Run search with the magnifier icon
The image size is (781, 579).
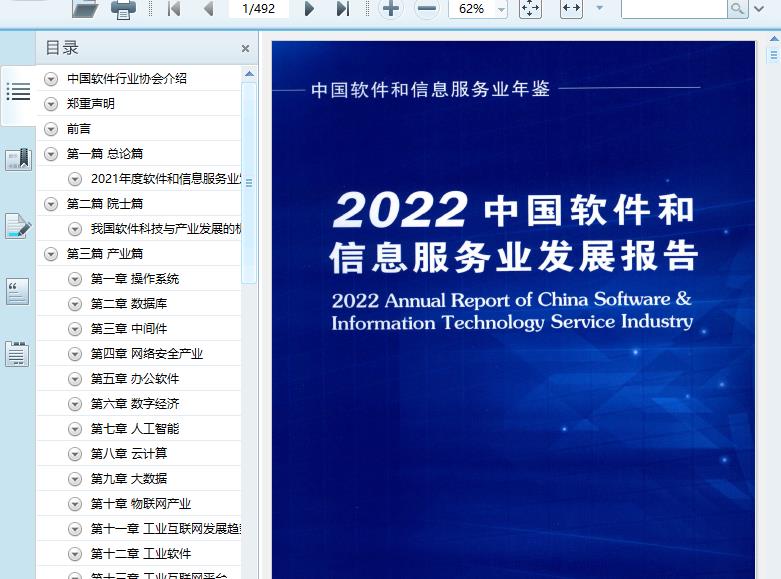point(738,8)
